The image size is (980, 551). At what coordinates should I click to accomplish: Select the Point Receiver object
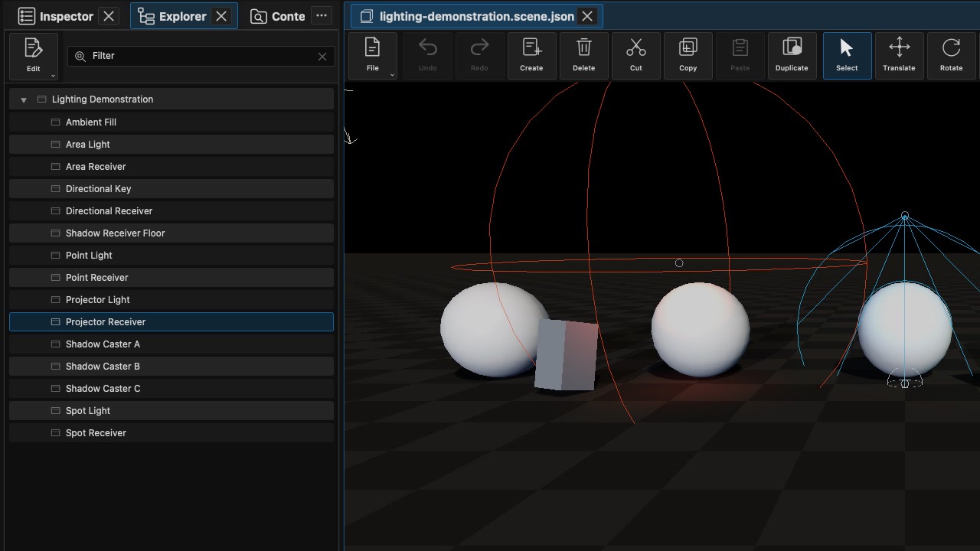coord(171,278)
